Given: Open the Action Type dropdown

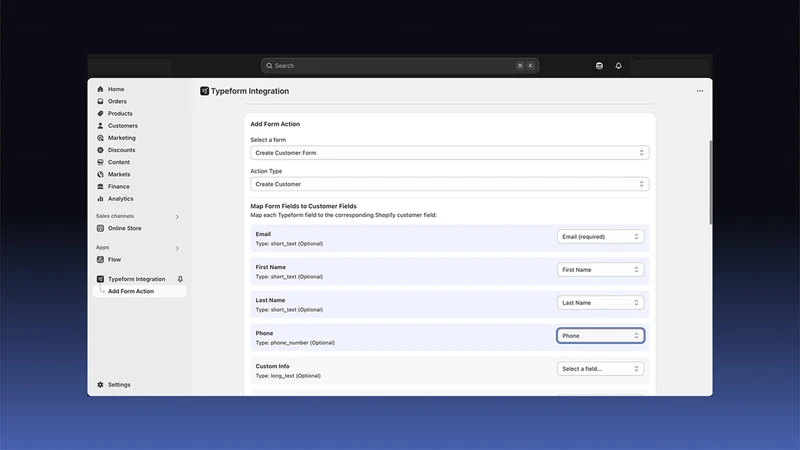Looking at the screenshot, I should 449,184.
